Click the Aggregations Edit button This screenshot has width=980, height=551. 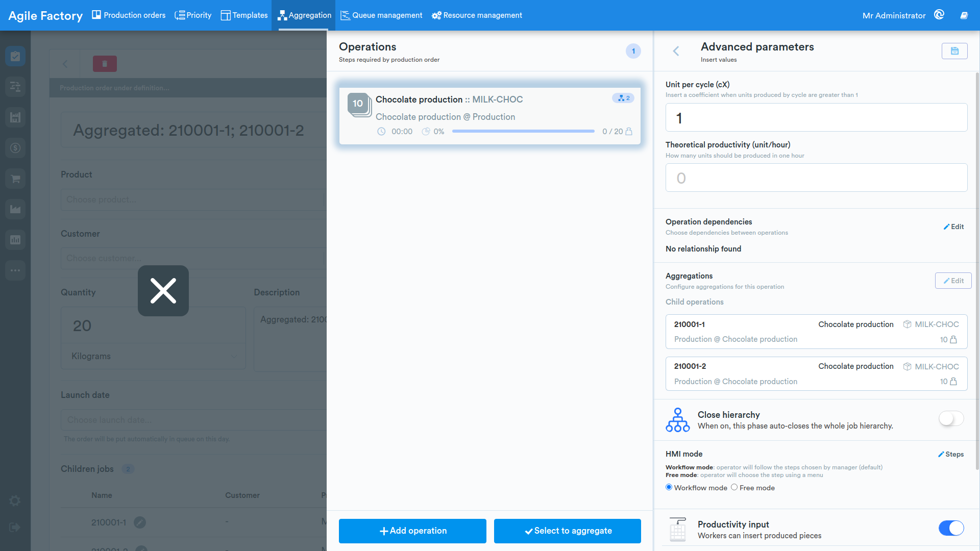point(953,281)
